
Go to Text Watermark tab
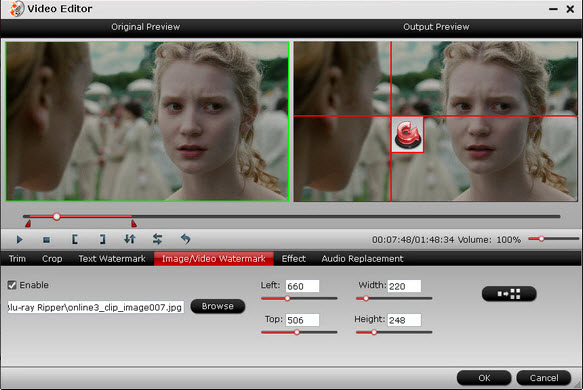[112, 259]
